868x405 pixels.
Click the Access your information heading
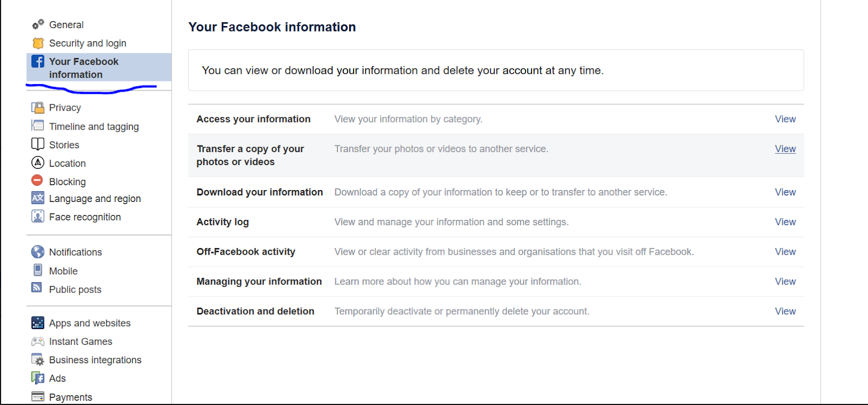(253, 119)
